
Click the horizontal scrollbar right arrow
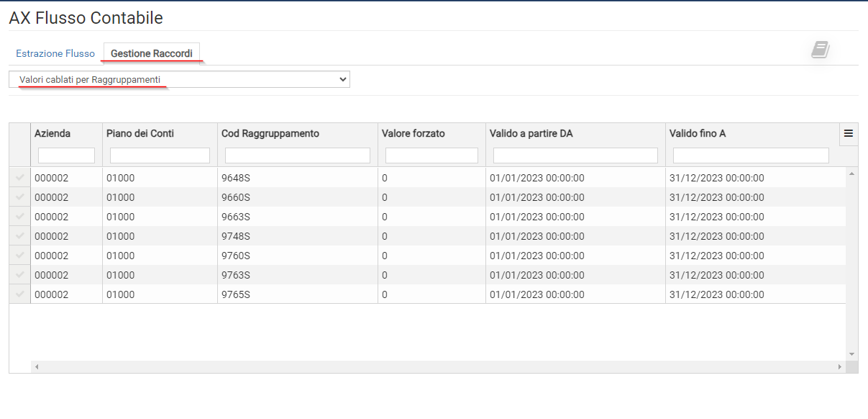839,367
